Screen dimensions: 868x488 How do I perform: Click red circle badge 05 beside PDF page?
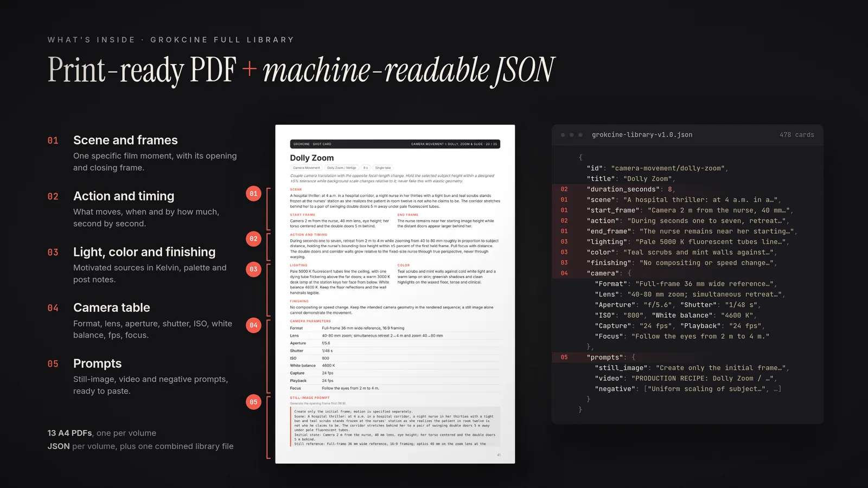[x=253, y=402]
